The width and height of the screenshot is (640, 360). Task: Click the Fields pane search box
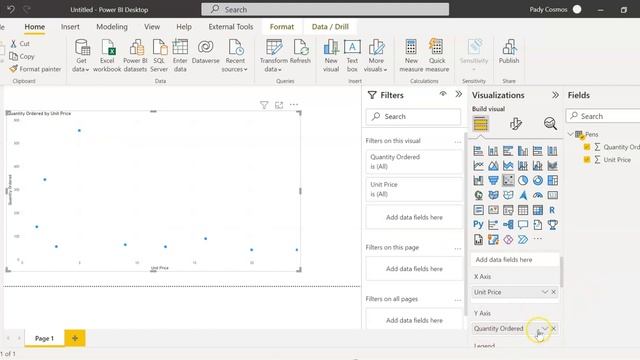pyautogui.click(x=603, y=116)
